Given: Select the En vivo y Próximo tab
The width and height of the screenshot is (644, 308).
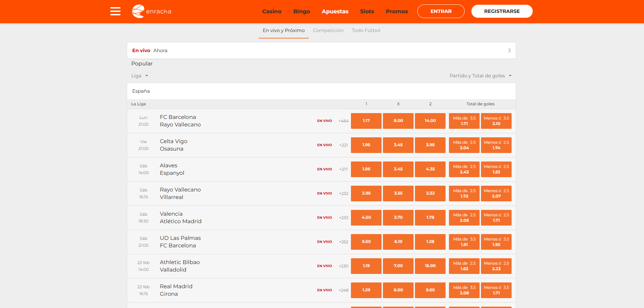Looking at the screenshot, I should point(284,30).
